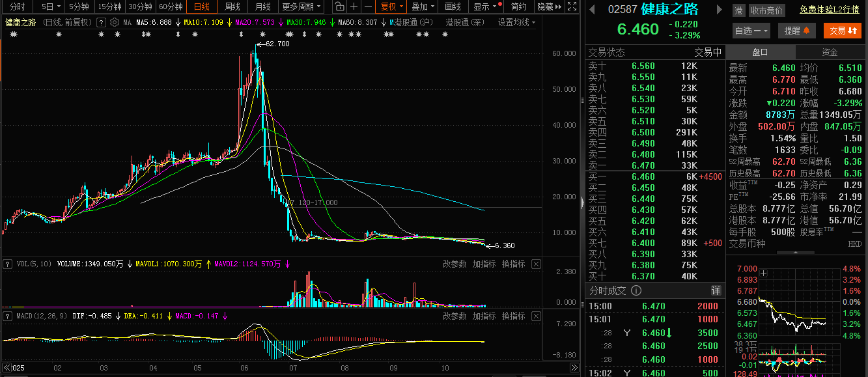Toggle 收市竞价 option
The width and height of the screenshot is (868, 377).
(767, 10)
